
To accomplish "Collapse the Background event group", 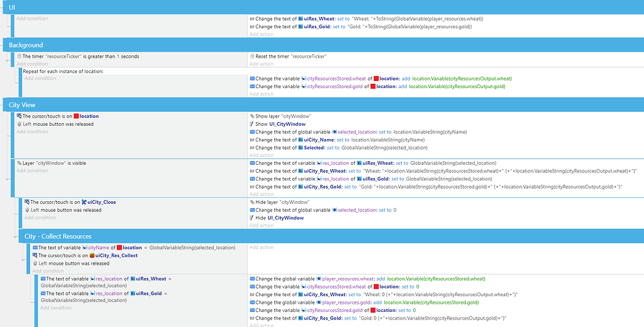I will (26, 45).
